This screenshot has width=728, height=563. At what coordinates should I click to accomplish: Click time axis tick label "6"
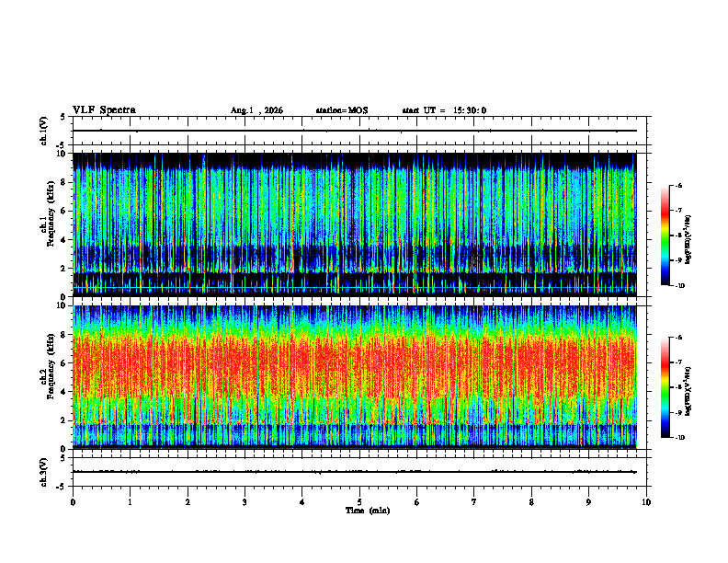(416, 502)
